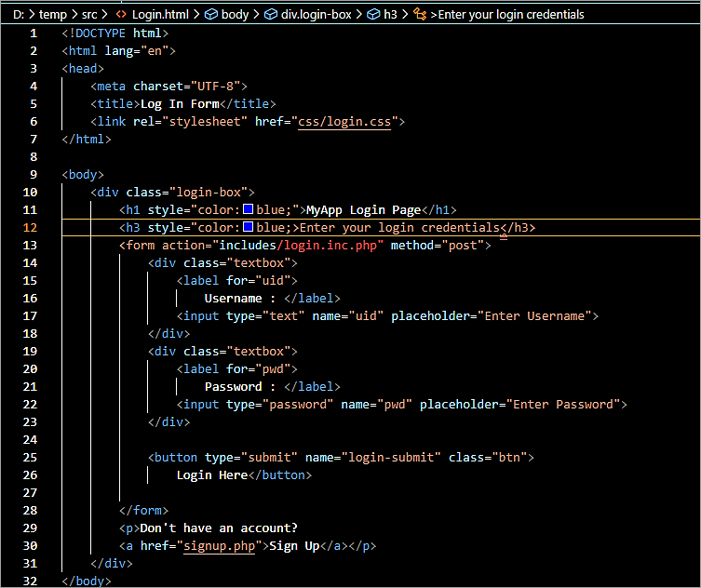
Task: Click the chevron after body in breadcrumb
Action: click(x=256, y=14)
